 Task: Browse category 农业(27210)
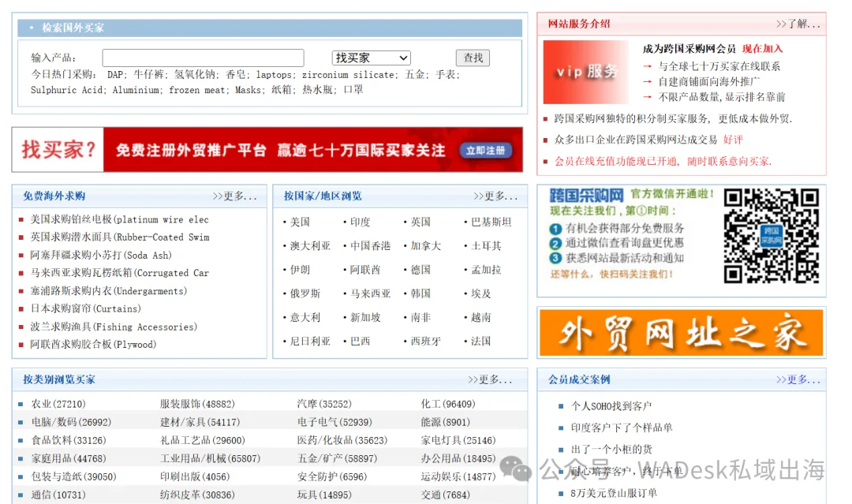point(58,404)
